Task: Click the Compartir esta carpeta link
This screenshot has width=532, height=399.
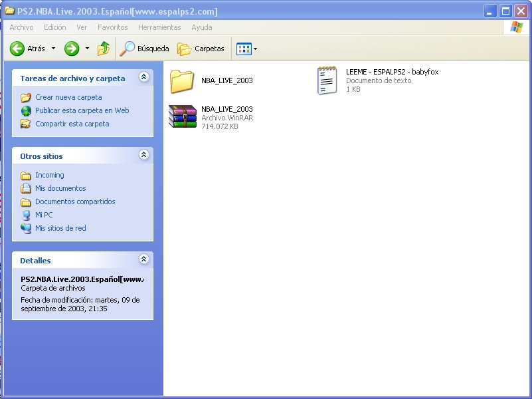Action: tap(72, 124)
